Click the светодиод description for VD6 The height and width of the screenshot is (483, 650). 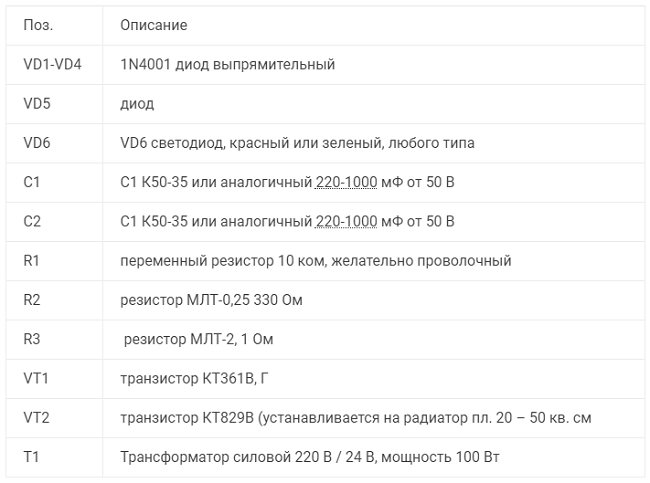click(296, 143)
